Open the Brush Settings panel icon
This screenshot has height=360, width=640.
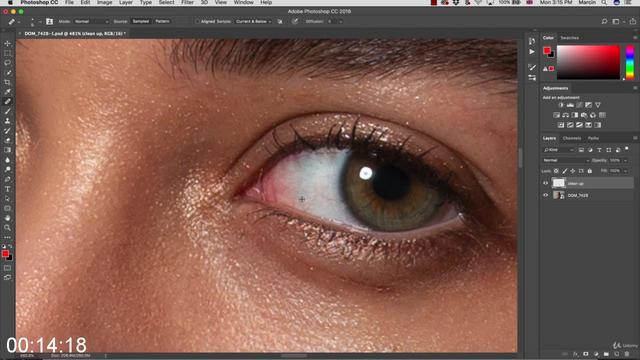click(532, 67)
